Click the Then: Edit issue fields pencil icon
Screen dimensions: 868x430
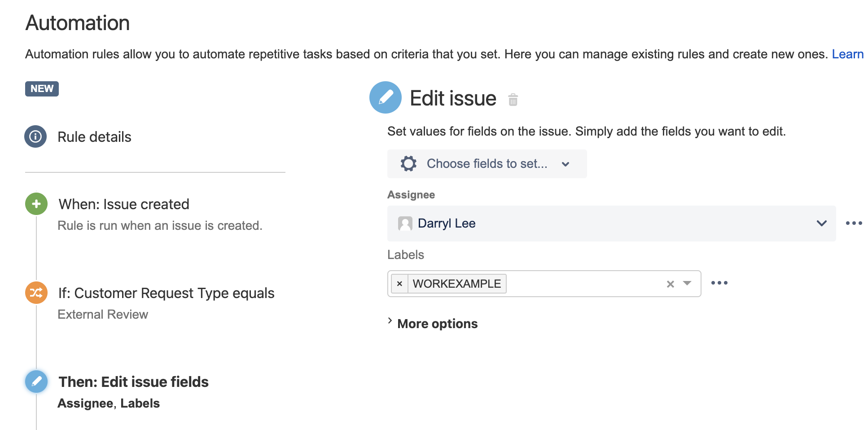point(36,382)
